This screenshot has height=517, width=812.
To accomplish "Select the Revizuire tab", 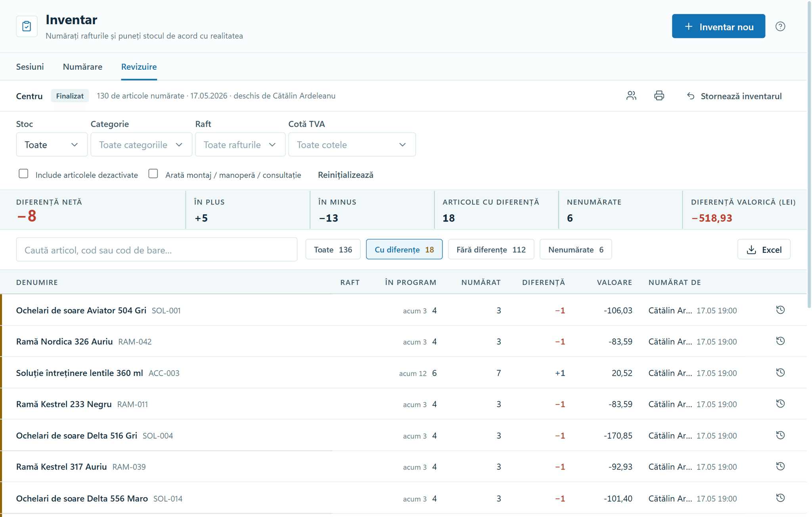I will pos(139,67).
